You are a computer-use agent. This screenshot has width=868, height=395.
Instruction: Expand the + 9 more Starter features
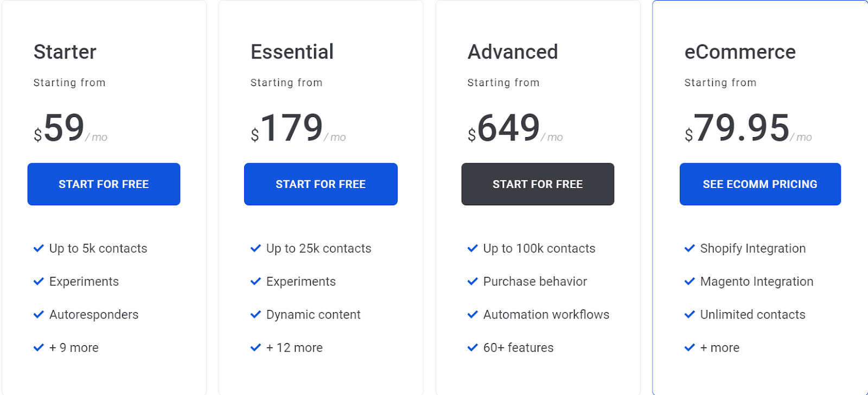pyautogui.click(x=74, y=347)
